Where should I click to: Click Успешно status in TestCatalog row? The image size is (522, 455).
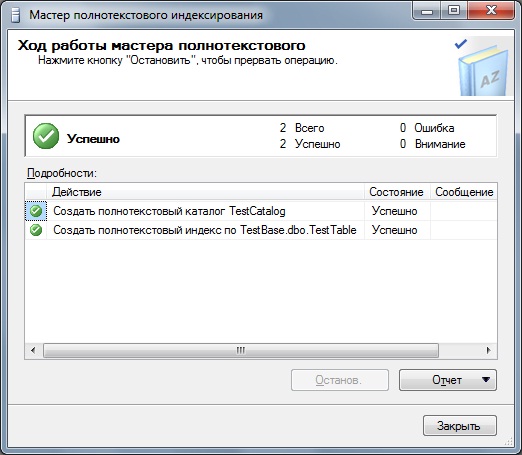pyautogui.click(x=395, y=211)
